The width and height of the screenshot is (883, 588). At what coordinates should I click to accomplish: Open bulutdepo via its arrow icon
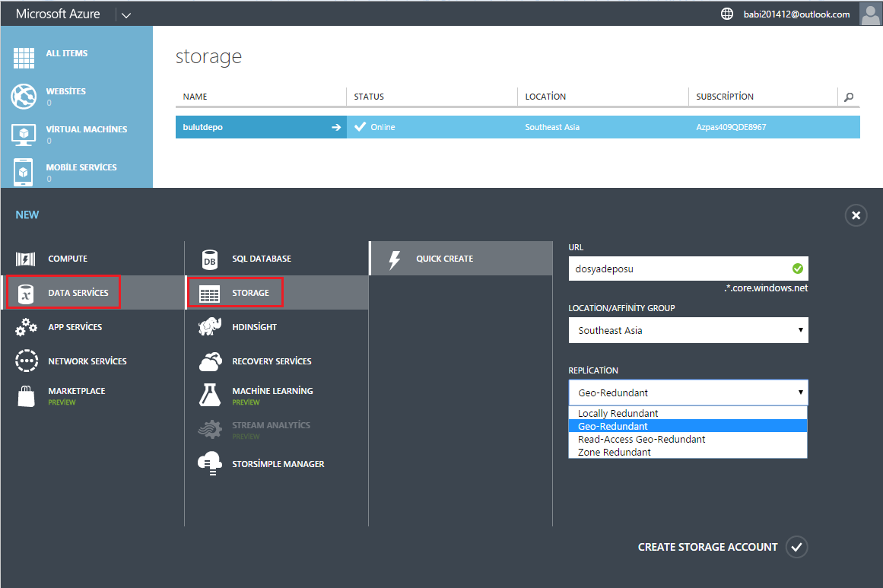click(336, 127)
